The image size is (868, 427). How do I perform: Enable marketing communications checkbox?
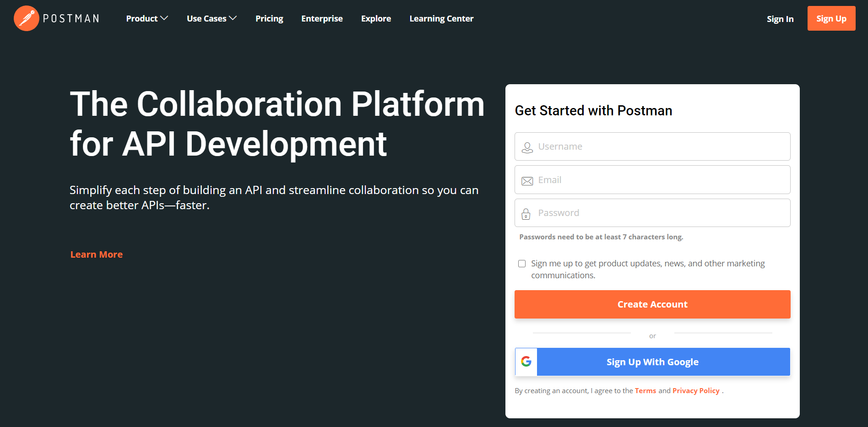[x=522, y=264]
